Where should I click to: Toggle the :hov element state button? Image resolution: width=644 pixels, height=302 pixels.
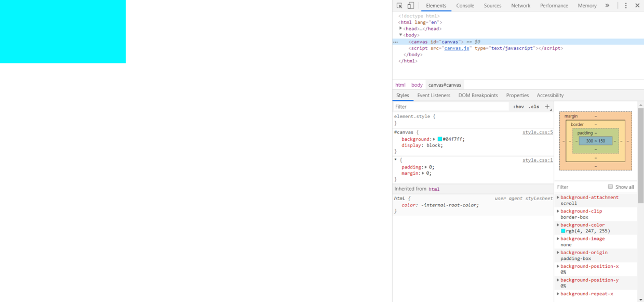click(x=518, y=107)
